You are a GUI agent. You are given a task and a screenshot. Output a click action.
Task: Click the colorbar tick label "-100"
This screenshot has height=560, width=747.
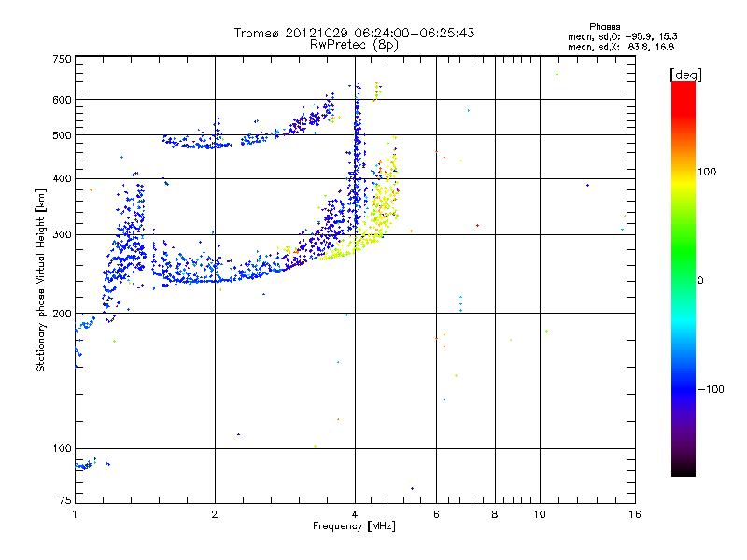tap(712, 389)
